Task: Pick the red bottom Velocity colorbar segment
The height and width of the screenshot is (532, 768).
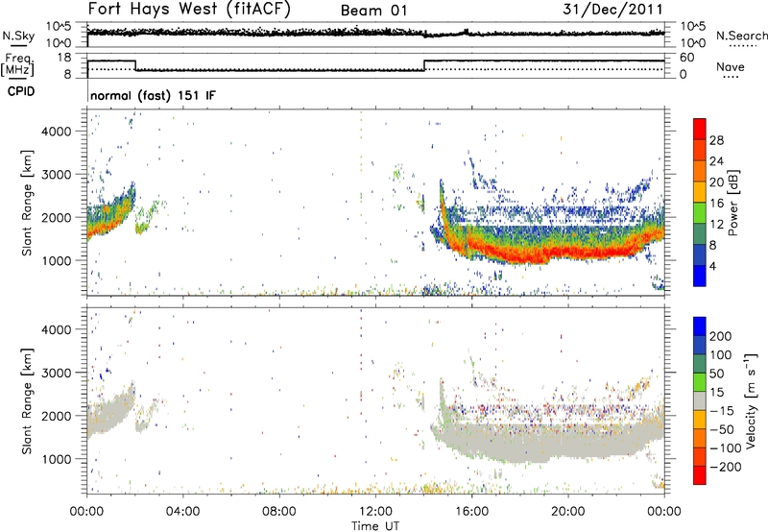Action: pos(700,475)
